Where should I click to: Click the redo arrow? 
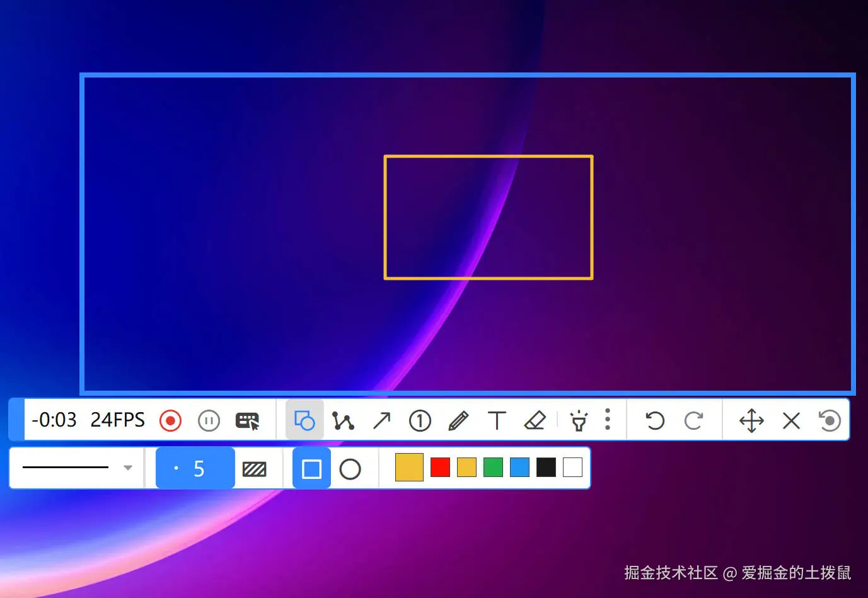pyautogui.click(x=695, y=420)
